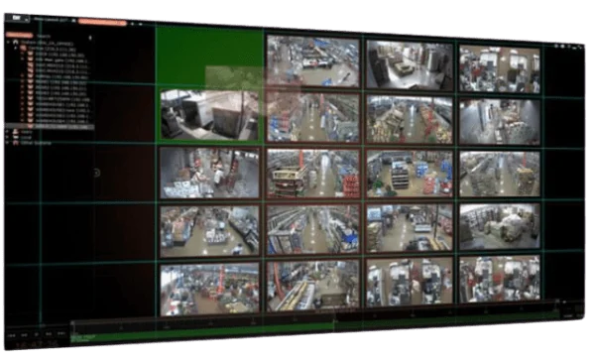Hide the resource panel using the side arrow
This screenshot has width=595, height=364.
click(x=96, y=174)
